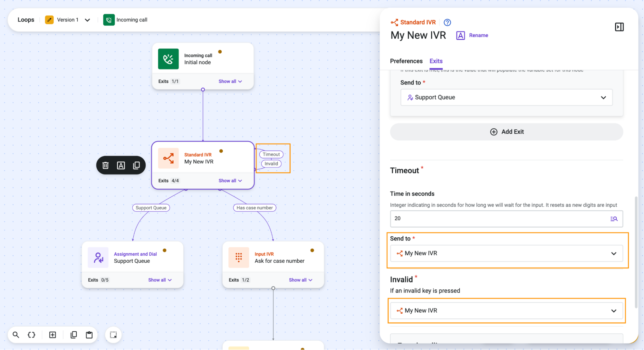Expand Show all on My New IVR node

coord(230,181)
